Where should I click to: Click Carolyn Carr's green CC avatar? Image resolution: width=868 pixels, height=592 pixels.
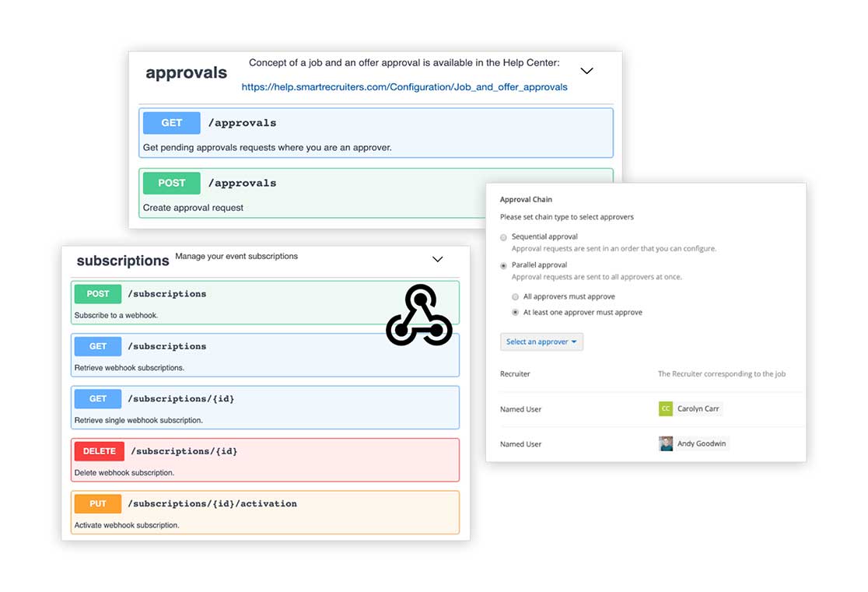pyautogui.click(x=665, y=409)
